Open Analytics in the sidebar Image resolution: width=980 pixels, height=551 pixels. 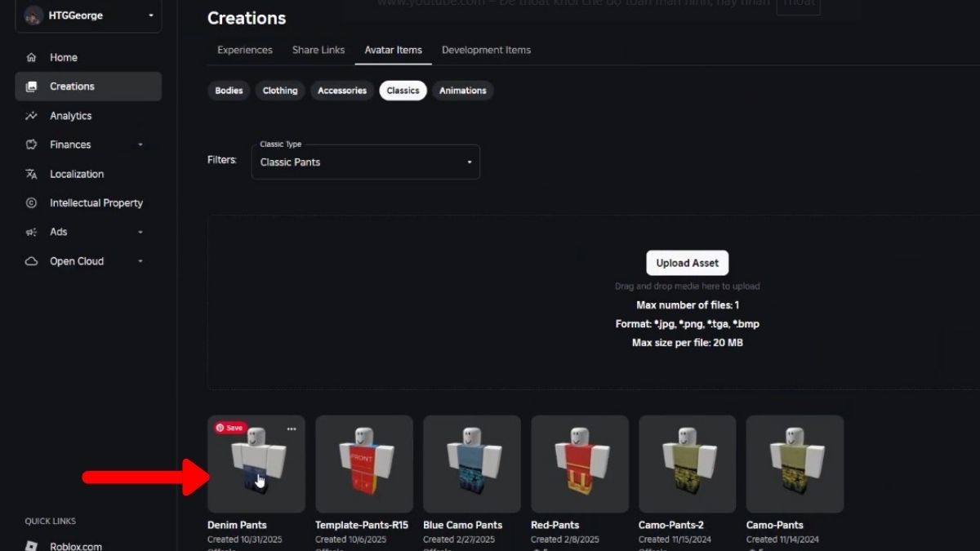(x=88, y=116)
